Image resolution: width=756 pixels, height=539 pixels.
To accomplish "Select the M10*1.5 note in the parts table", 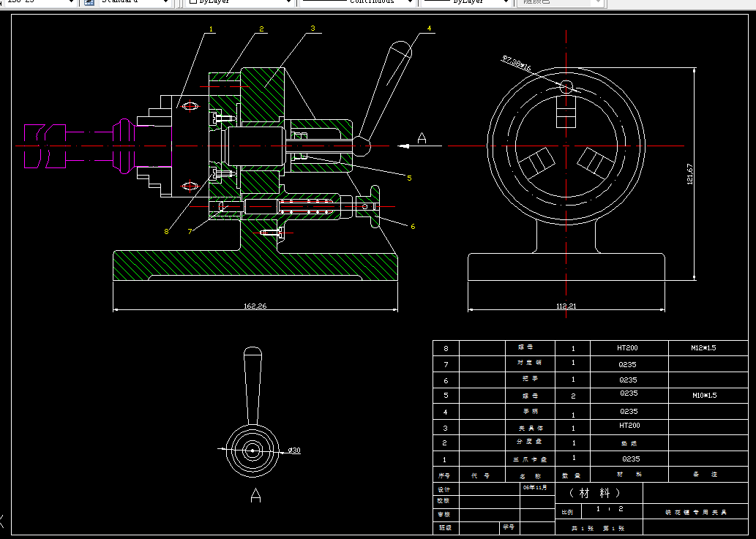I will [704, 395].
